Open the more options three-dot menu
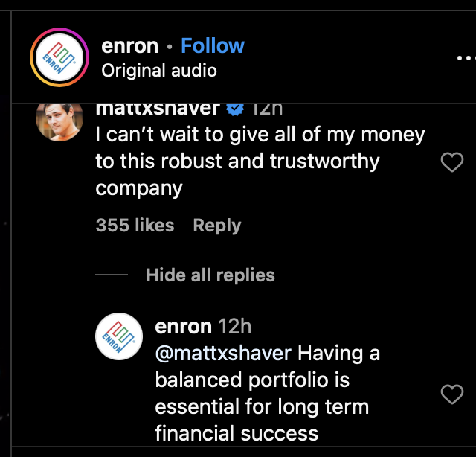Viewport: 476px width, 457px height. [465, 58]
